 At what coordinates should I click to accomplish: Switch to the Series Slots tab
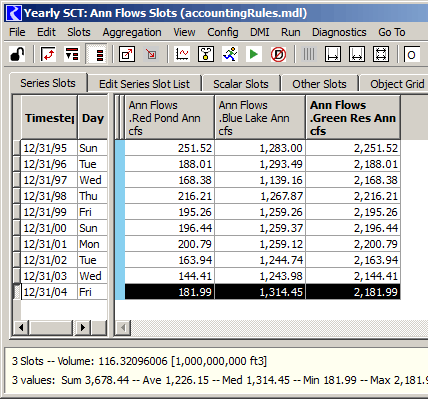pos(48,83)
